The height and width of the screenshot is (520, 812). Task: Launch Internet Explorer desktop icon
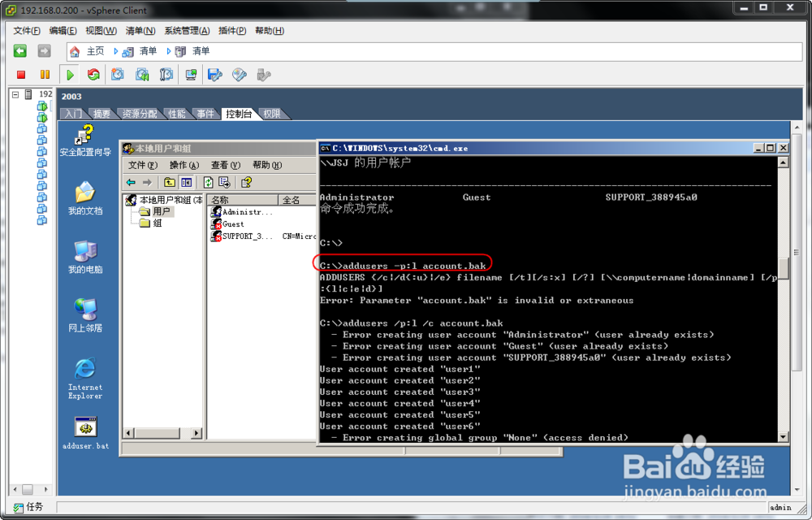pyautogui.click(x=85, y=379)
